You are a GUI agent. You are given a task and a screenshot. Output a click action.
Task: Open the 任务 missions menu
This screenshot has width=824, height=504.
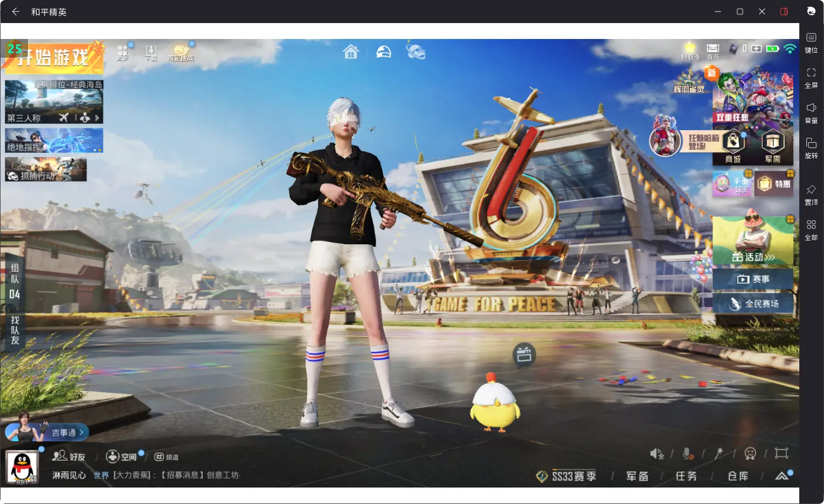(x=686, y=476)
